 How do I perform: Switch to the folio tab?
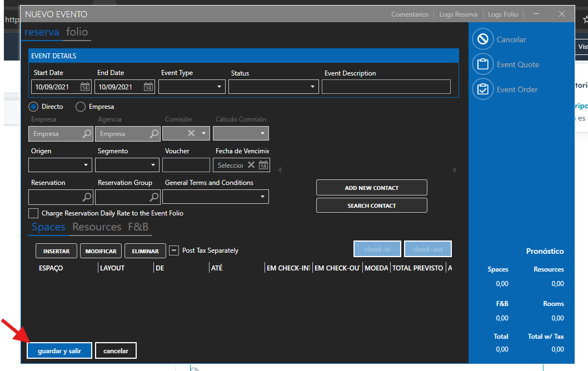point(77,32)
